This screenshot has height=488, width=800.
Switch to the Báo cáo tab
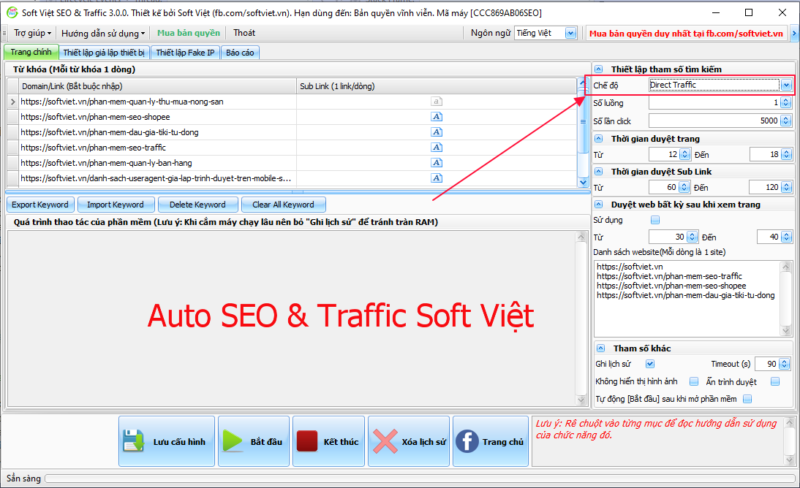(240, 53)
